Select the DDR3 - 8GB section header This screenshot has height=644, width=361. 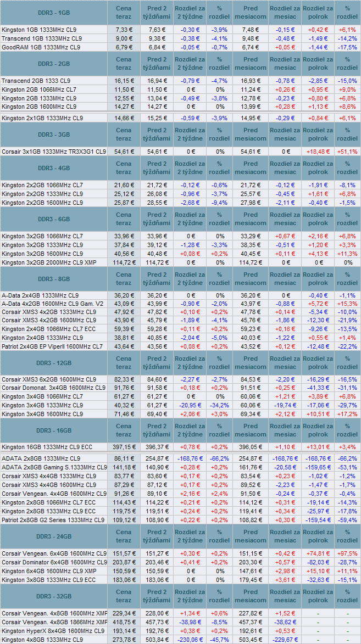[54, 279]
